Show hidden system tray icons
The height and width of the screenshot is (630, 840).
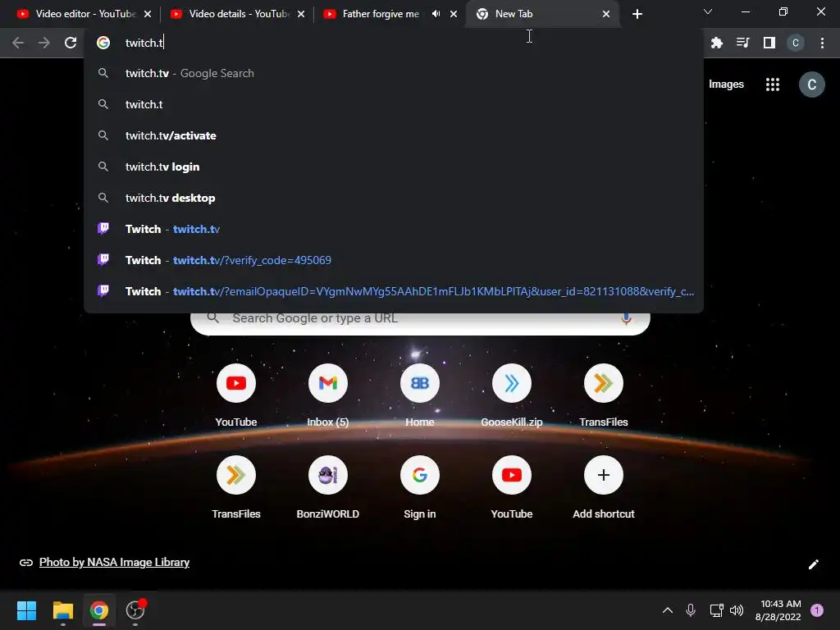(x=668, y=610)
